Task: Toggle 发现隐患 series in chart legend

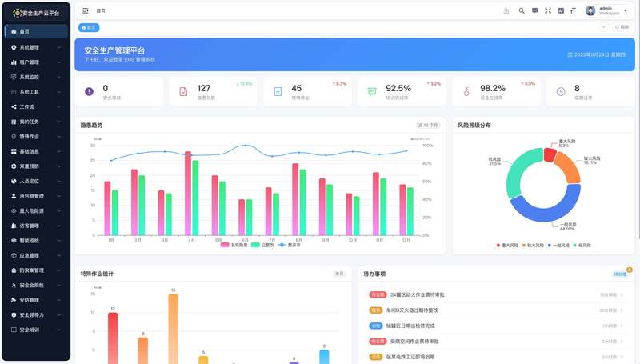Action: 234,245
